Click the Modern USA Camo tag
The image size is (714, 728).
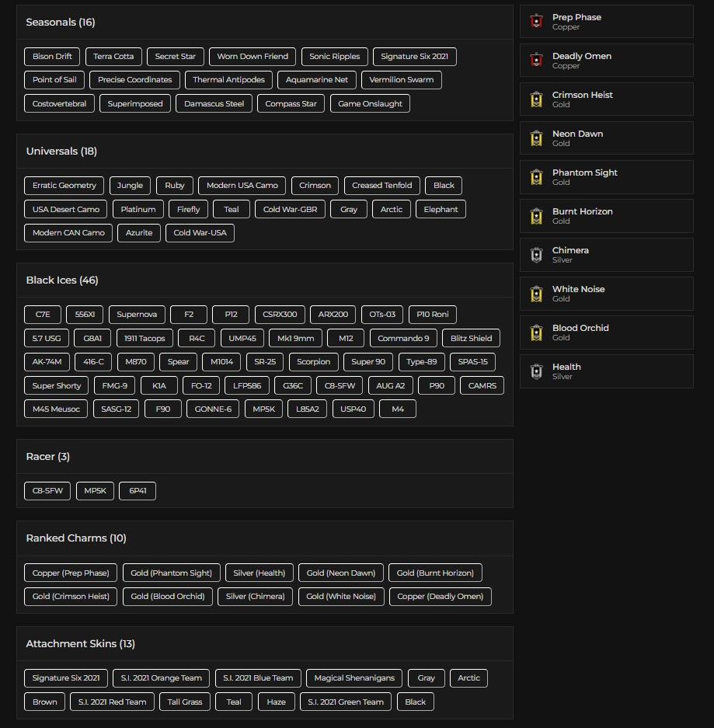242,185
